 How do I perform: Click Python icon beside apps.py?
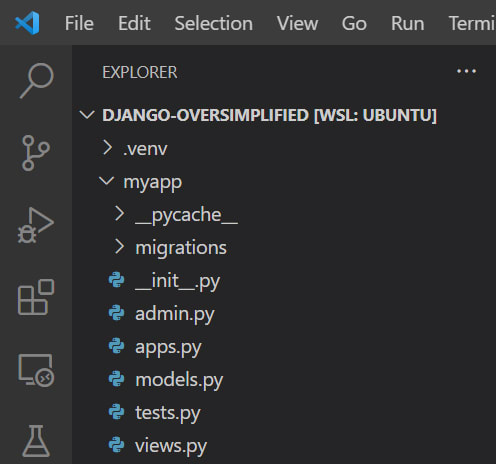pyautogui.click(x=116, y=346)
